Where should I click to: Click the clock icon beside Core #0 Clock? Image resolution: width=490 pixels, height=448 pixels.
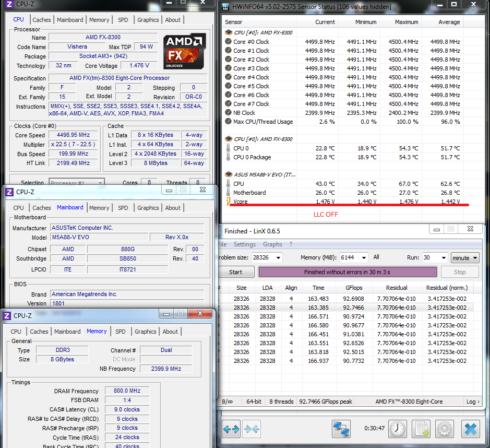click(229, 42)
